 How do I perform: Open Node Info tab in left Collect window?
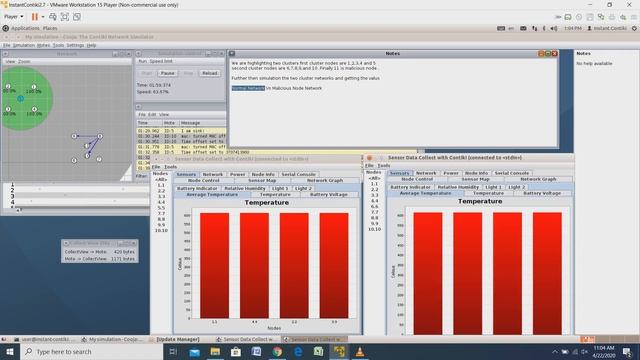263,174
